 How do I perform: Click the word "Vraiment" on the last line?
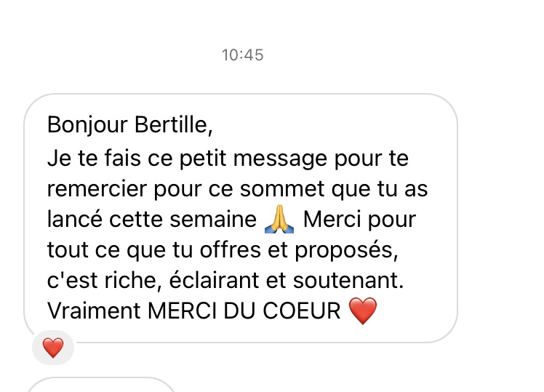[93, 312]
